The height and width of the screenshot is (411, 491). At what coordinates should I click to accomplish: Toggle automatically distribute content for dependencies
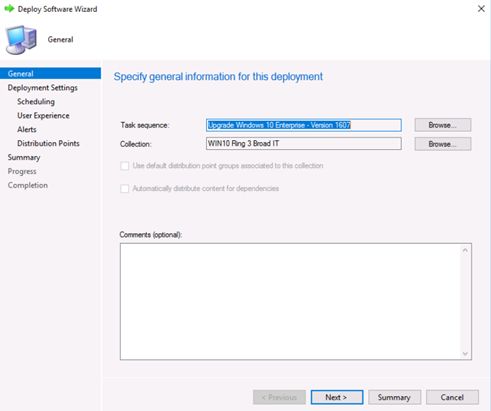pyautogui.click(x=125, y=189)
